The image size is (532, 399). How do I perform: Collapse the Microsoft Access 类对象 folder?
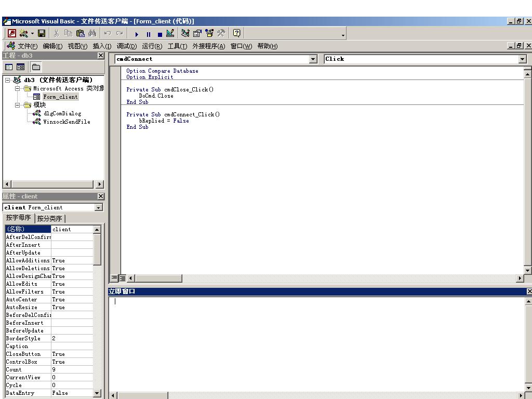point(17,88)
